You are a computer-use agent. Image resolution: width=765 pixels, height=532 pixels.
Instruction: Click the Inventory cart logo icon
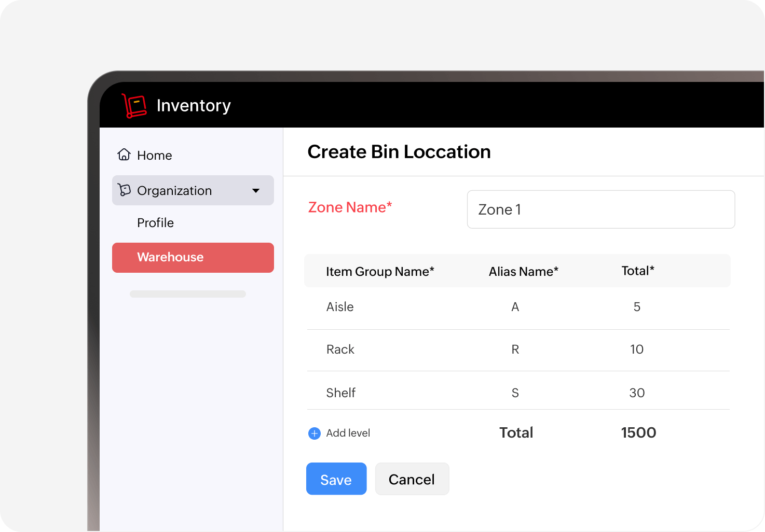point(134,106)
